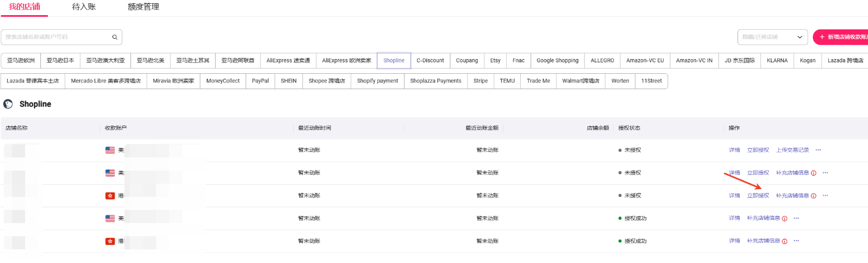The height and width of the screenshot is (263, 868).
Task: Select the PayPal platform filter
Action: point(260,81)
